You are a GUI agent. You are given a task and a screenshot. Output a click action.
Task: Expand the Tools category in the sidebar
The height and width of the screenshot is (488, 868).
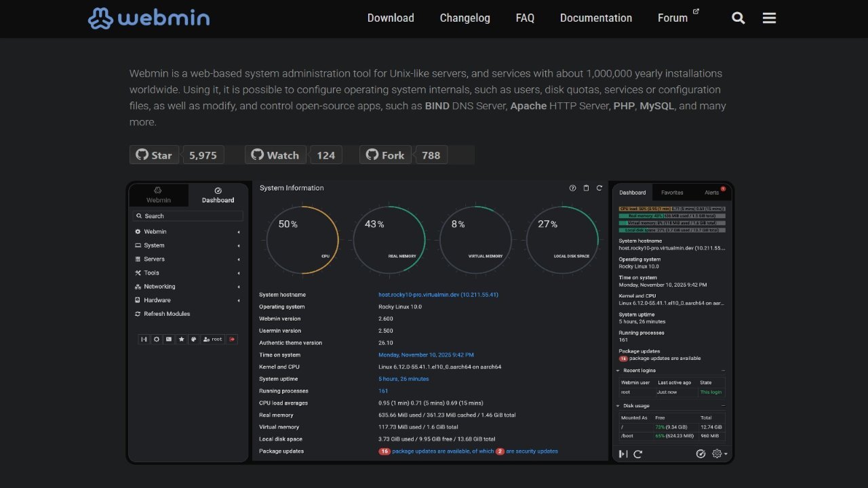pyautogui.click(x=187, y=272)
